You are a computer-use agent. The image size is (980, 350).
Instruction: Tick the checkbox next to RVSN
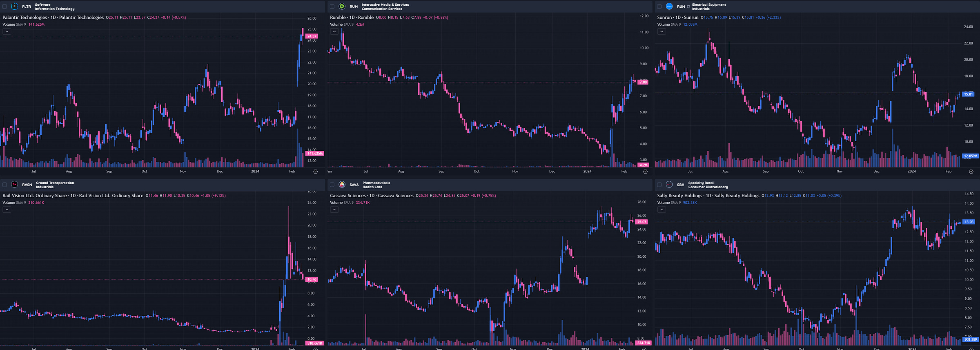[x=5, y=185]
